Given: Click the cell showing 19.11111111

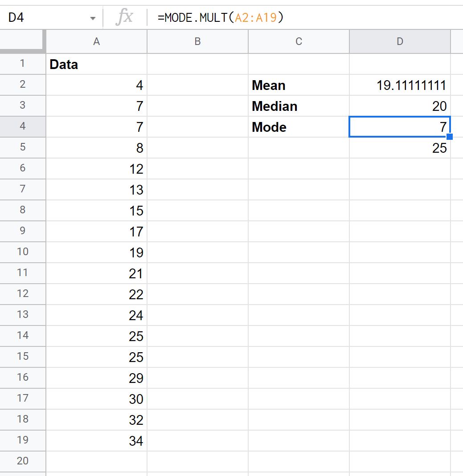Looking at the screenshot, I should tap(400, 85).
